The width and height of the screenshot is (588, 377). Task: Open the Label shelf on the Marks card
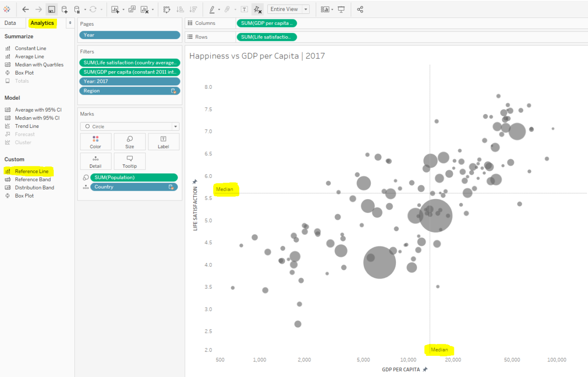pyautogui.click(x=164, y=141)
